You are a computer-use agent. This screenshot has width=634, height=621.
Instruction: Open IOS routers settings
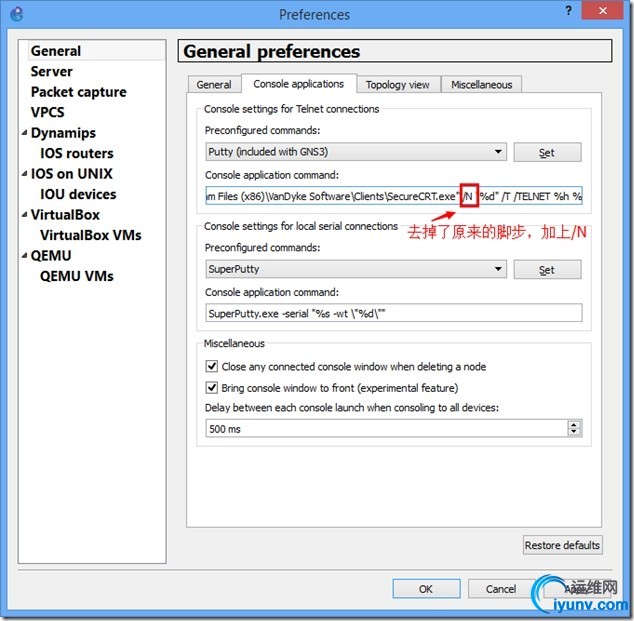[x=77, y=153]
